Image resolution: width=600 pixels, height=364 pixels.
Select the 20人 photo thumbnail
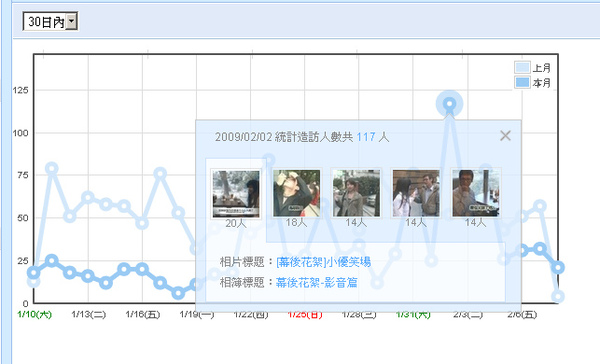click(x=236, y=194)
